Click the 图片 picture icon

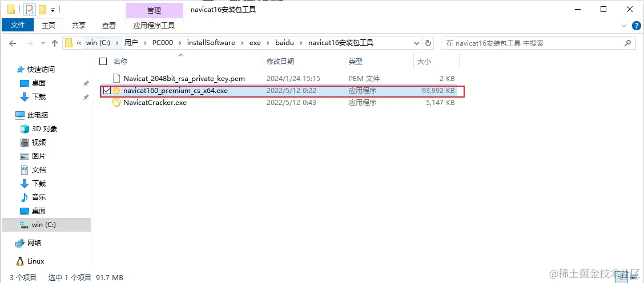(25, 156)
